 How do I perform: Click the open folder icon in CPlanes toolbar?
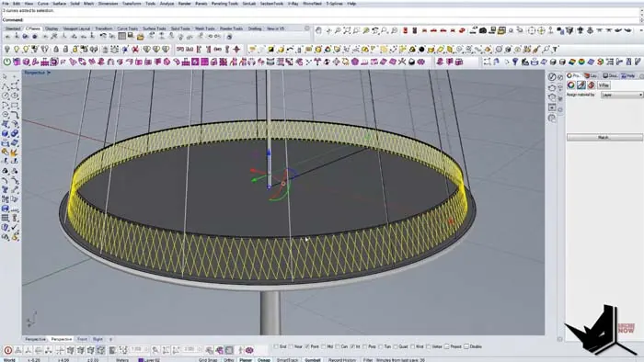(141, 37)
